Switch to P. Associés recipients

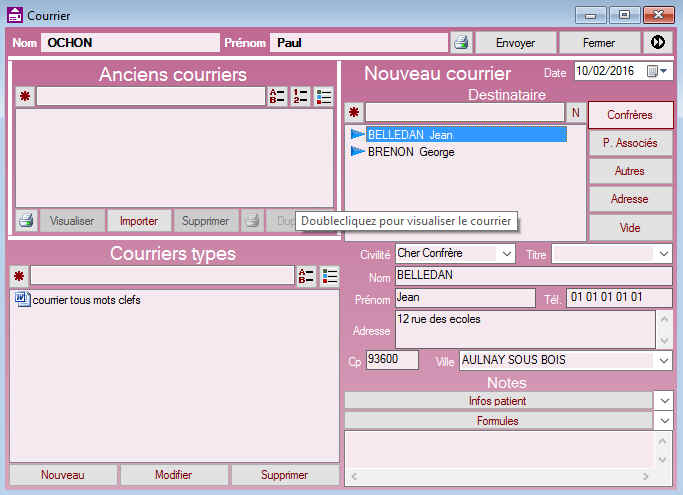[630, 143]
